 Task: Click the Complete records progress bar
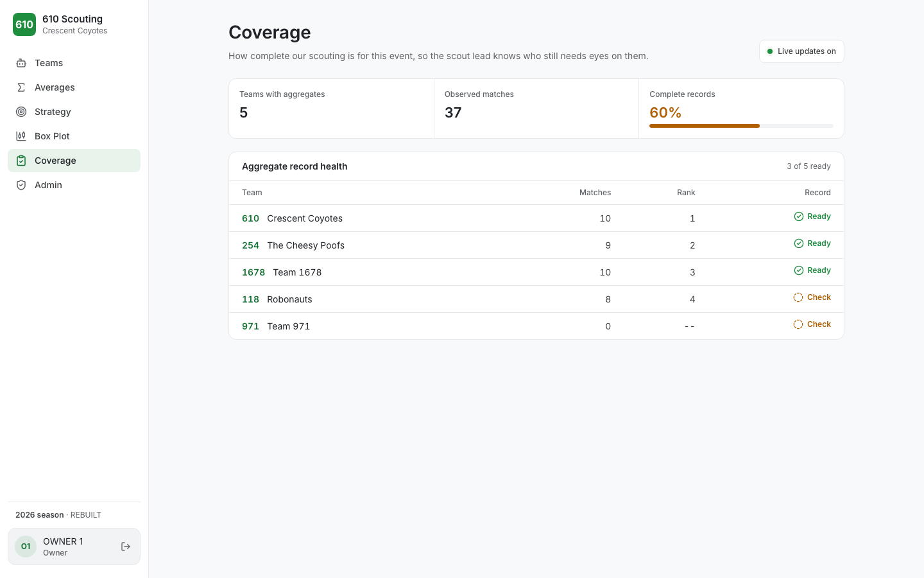pos(741,126)
